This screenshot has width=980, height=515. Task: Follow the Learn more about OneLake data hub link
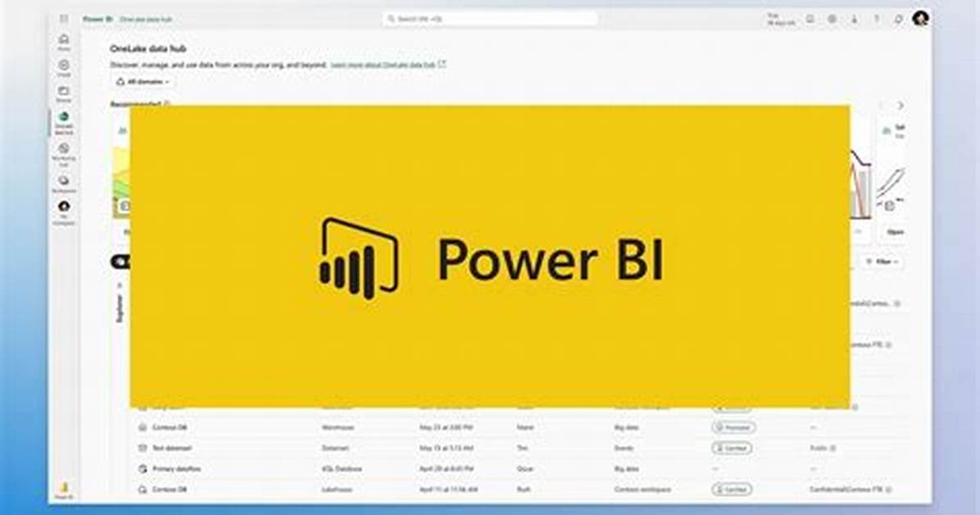pyautogui.click(x=388, y=65)
